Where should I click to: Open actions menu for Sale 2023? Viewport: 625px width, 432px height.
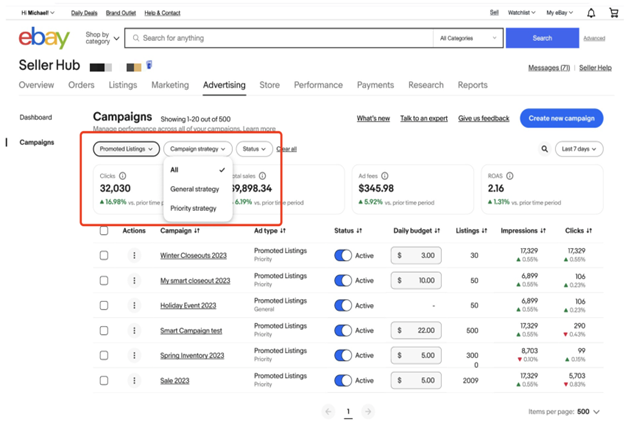point(134,381)
